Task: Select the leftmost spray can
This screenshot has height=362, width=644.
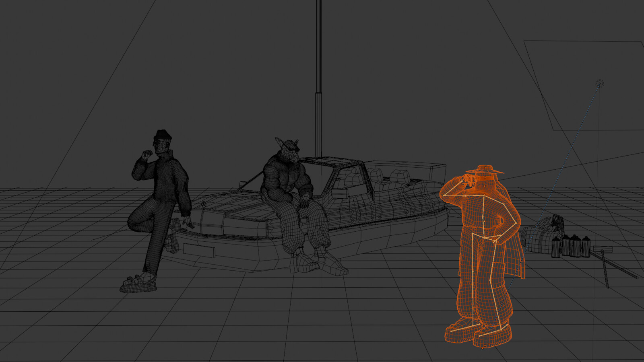Action: point(556,247)
